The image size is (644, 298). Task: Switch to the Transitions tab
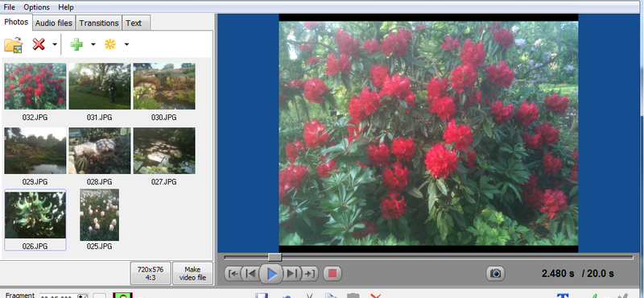coord(99,23)
